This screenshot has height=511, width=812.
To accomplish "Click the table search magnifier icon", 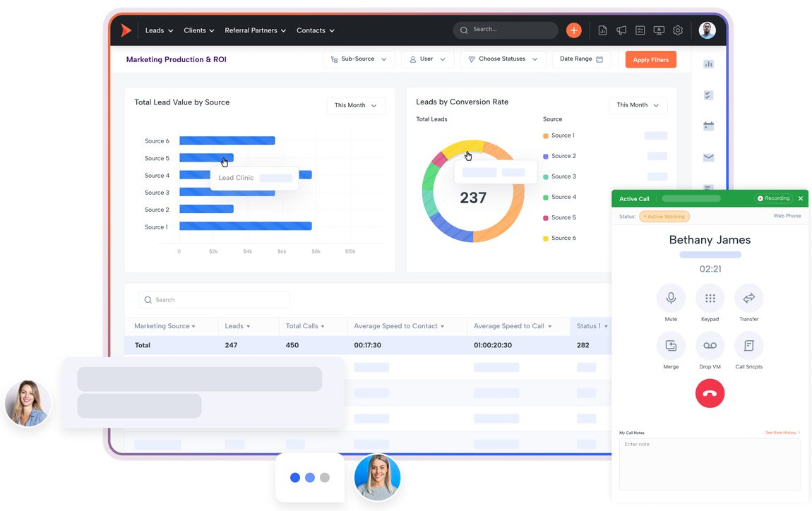I will [x=148, y=300].
